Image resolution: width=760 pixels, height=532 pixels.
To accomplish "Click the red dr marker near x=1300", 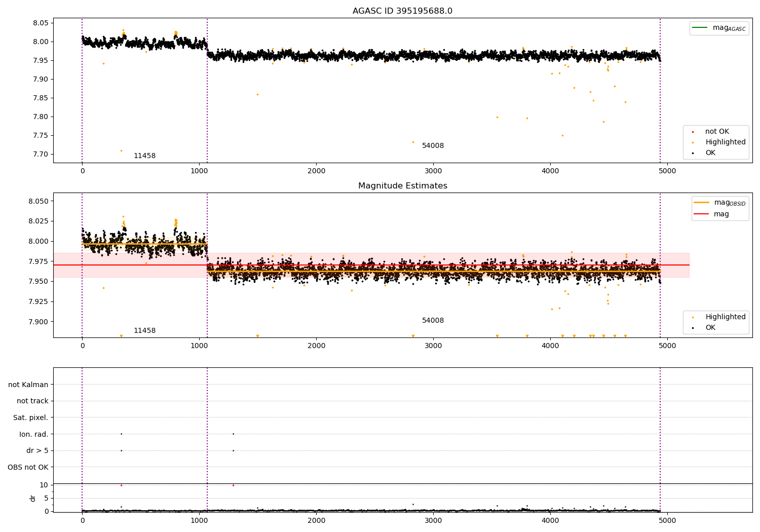I will 233,485.
